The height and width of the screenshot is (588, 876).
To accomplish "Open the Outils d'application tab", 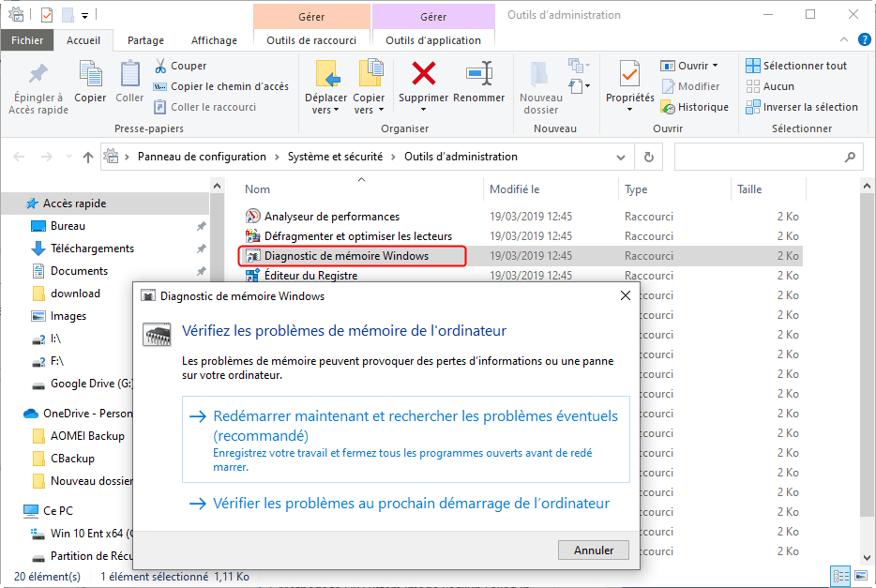I will [433, 40].
